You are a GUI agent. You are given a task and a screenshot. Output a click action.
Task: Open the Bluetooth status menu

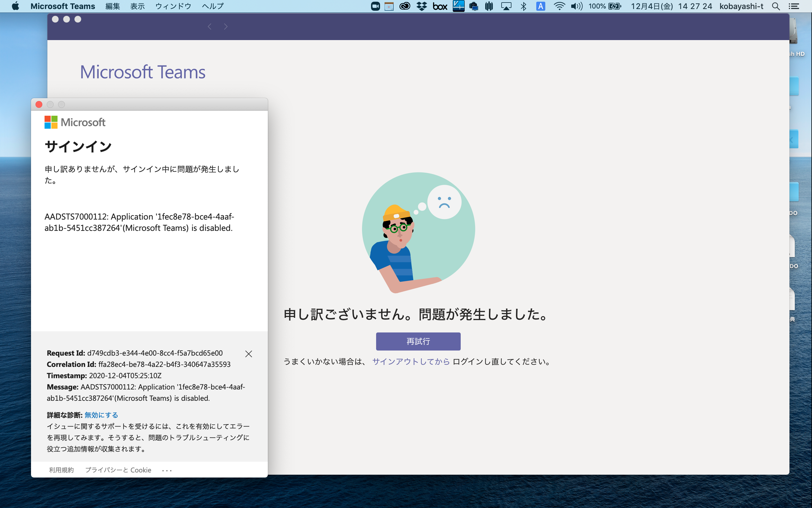coord(524,6)
